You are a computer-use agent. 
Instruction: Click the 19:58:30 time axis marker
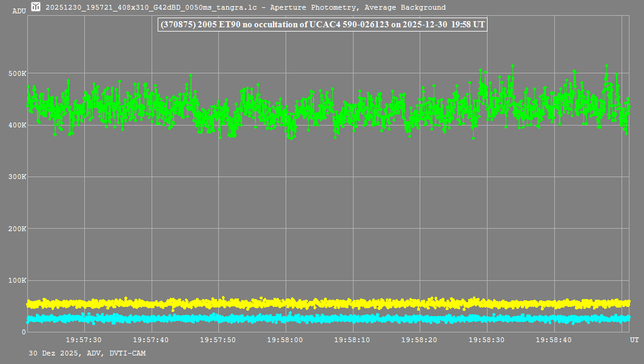click(x=487, y=340)
